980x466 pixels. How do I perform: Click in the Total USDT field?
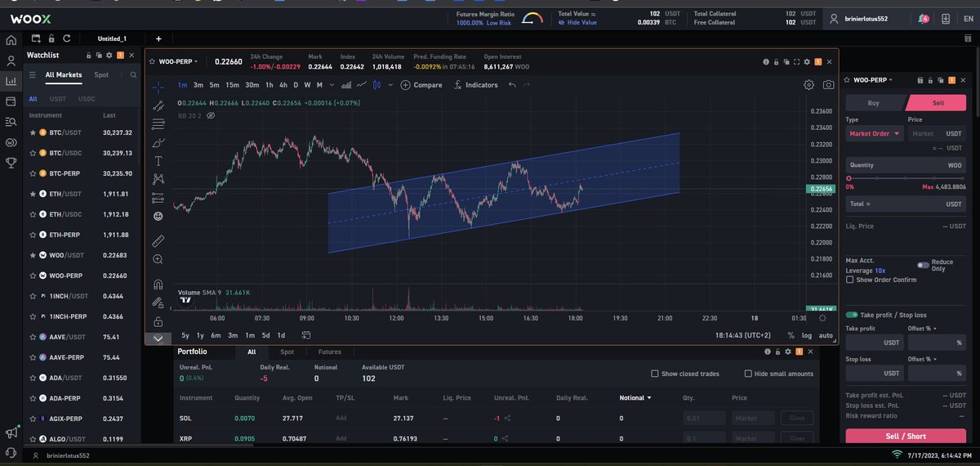906,204
